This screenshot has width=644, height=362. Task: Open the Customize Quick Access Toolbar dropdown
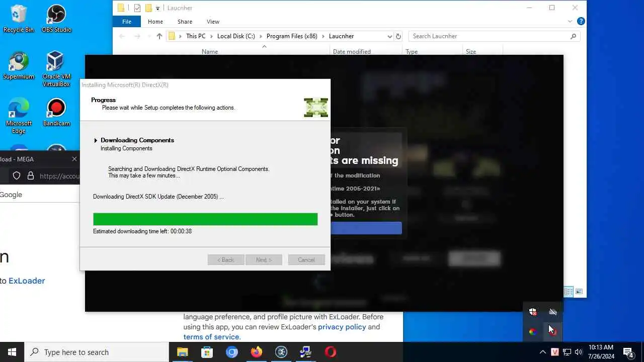tap(157, 8)
